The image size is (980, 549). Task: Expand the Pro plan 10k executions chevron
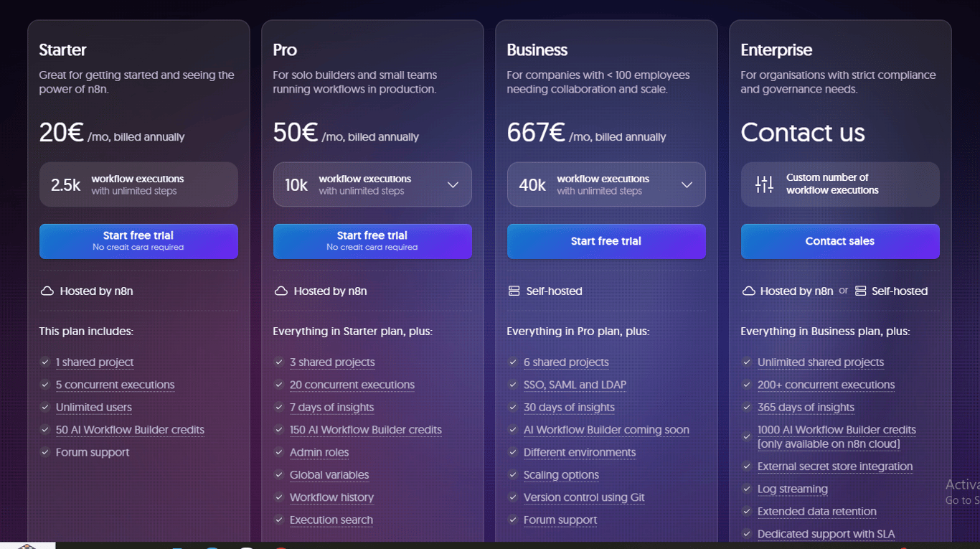(453, 184)
